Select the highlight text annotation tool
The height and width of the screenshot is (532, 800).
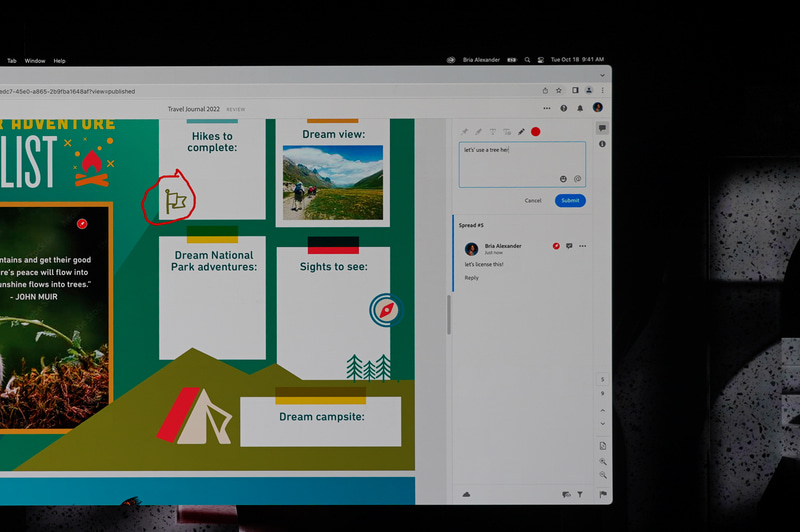click(479, 132)
